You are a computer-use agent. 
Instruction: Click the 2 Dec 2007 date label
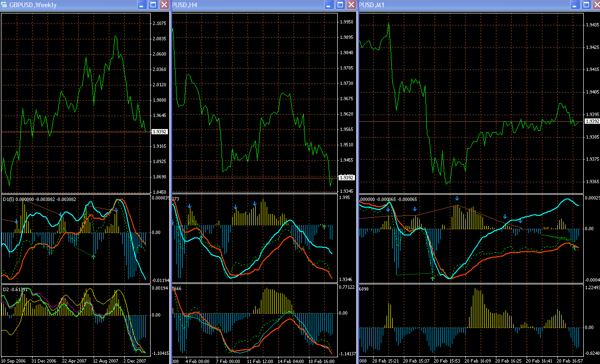point(135,360)
